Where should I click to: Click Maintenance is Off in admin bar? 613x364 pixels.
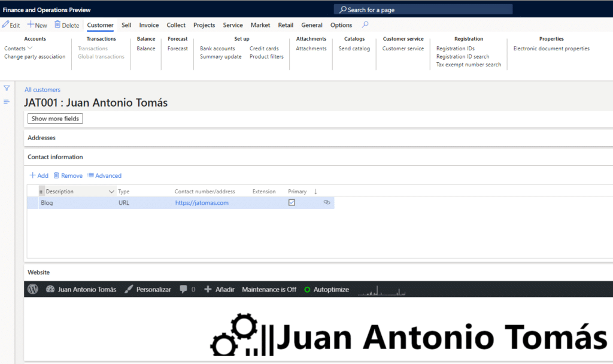[269, 289]
